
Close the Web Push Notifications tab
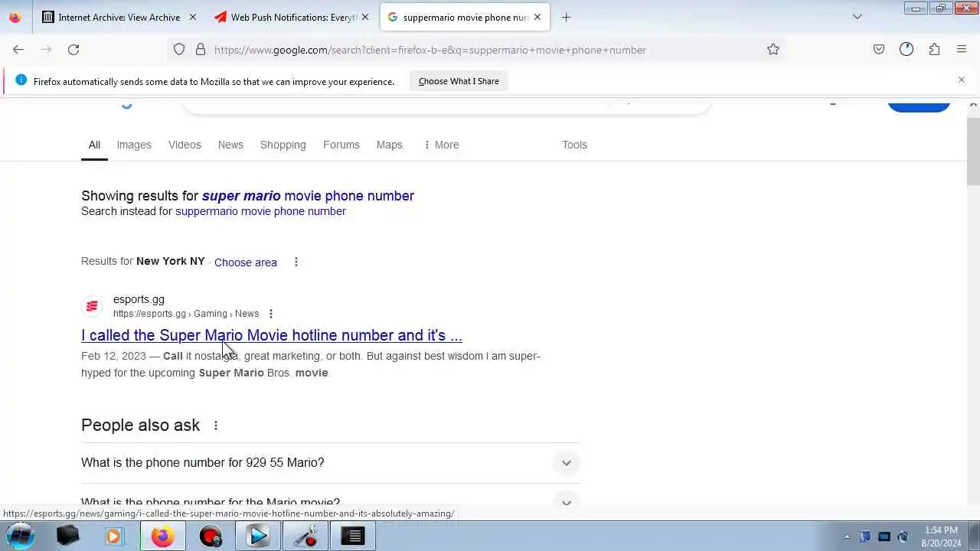coord(365,17)
